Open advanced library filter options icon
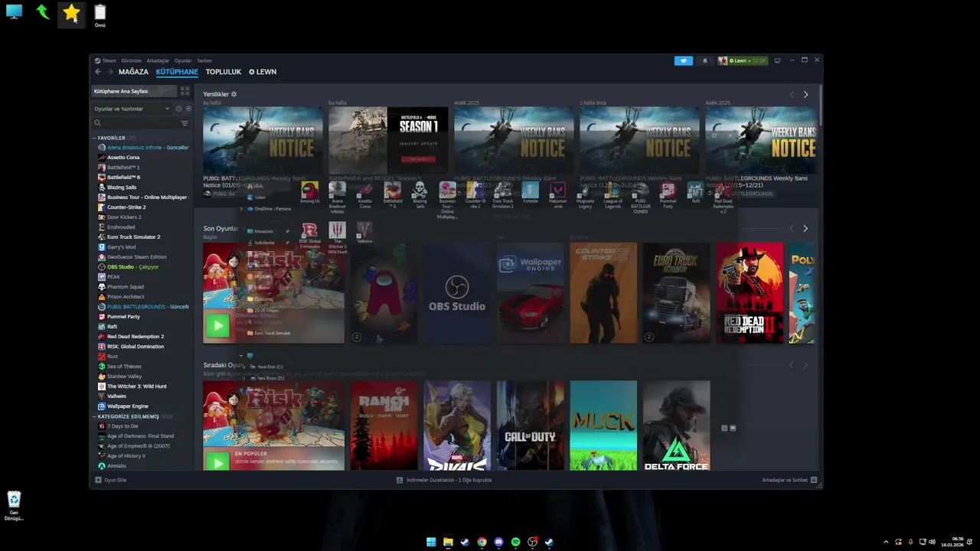The image size is (980, 551). pyautogui.click(x=185, y=123)
